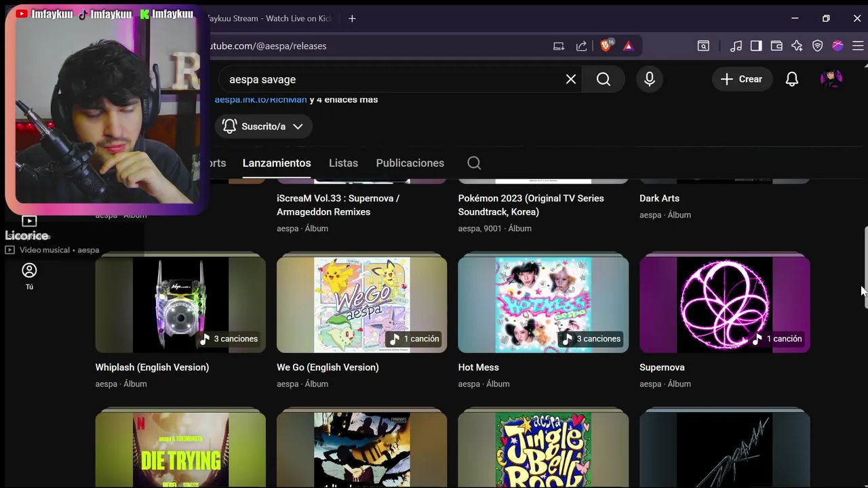Switch to the Listas tab
Viewport: 868px width, 488px height.
click(343, 163)
